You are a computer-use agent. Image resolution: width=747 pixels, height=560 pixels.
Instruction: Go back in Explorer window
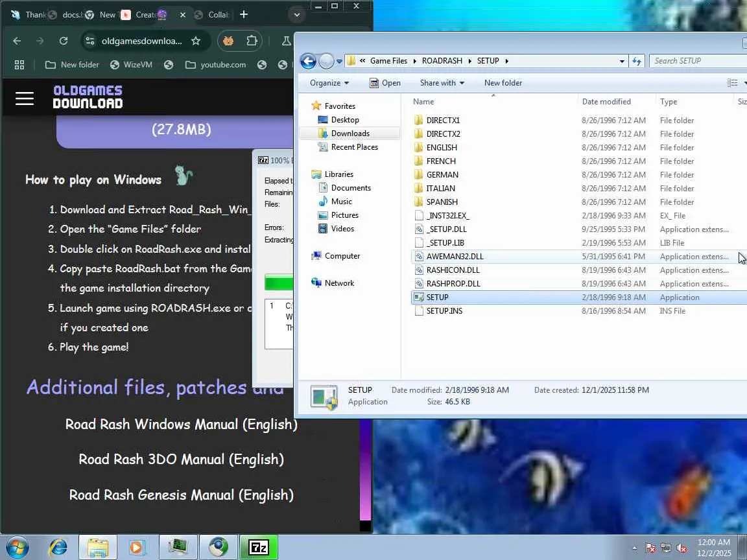[x=308, y=61]
